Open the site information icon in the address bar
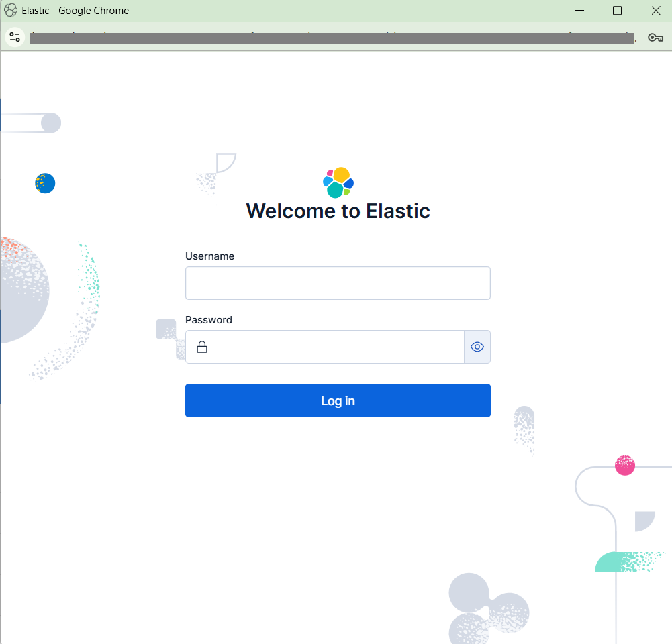Screen dimensions: 672x644 pyautogui.click(x=15, y=38)
